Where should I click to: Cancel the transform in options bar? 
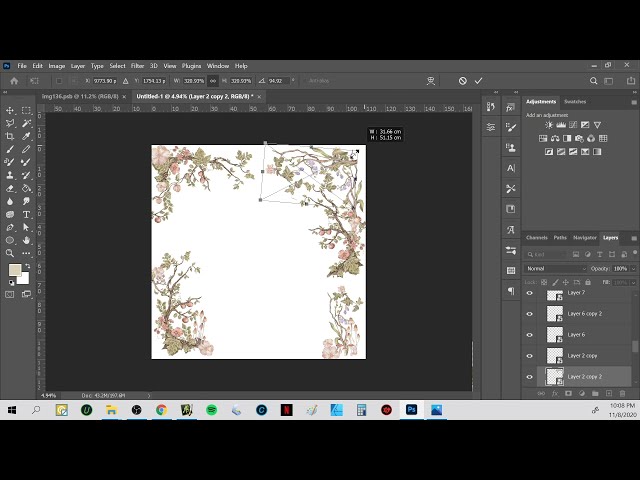click(462, 81)
